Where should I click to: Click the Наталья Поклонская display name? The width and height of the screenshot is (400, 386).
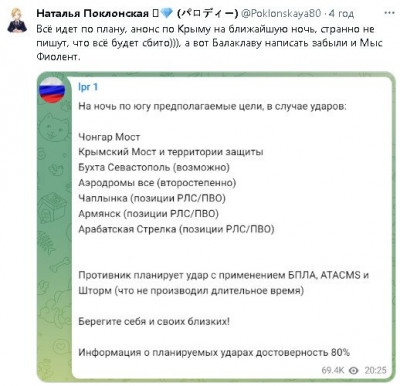click(x=92, y=13)
